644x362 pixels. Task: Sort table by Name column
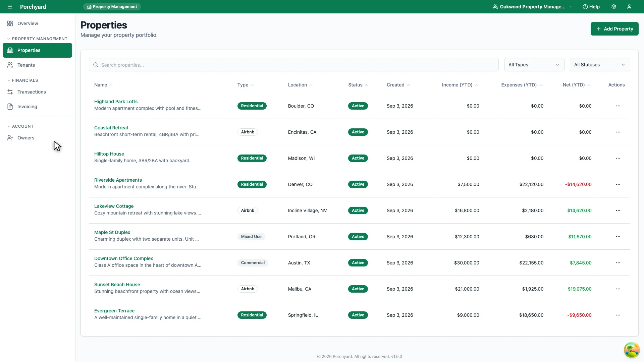[x=103, y=85]
